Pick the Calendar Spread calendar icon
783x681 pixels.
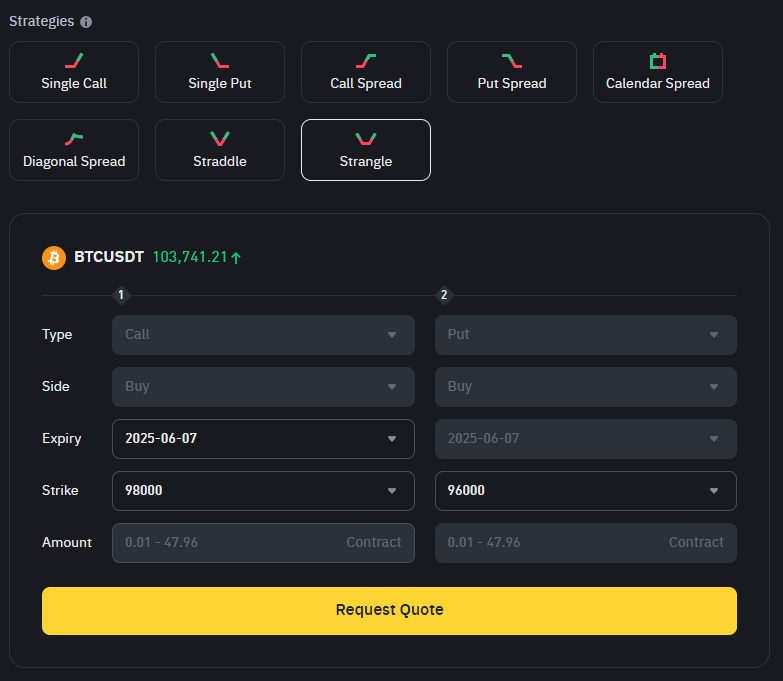658,61
